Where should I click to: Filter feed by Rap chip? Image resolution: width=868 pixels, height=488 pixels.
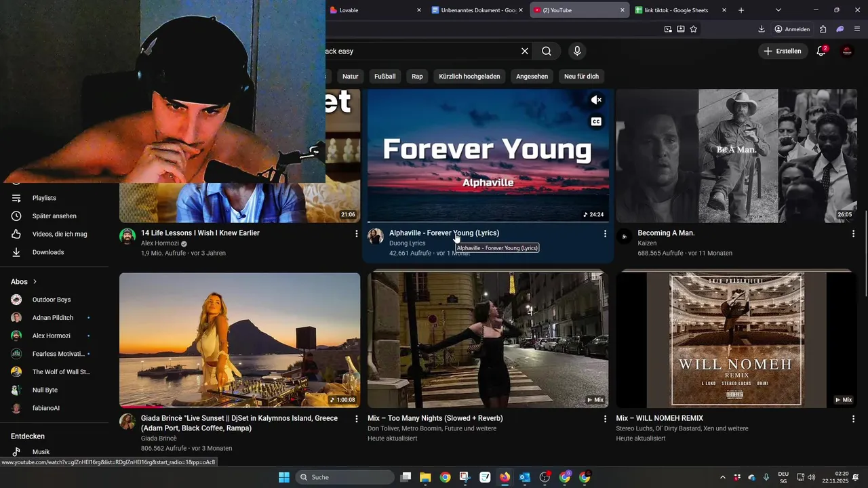417,77
